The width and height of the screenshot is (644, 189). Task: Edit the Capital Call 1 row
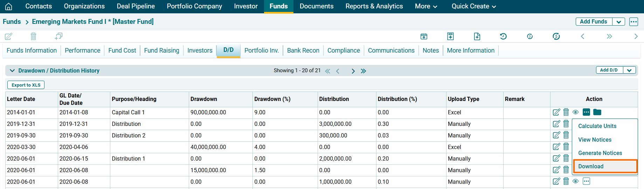pyautogui.click(x=556, y=112)
